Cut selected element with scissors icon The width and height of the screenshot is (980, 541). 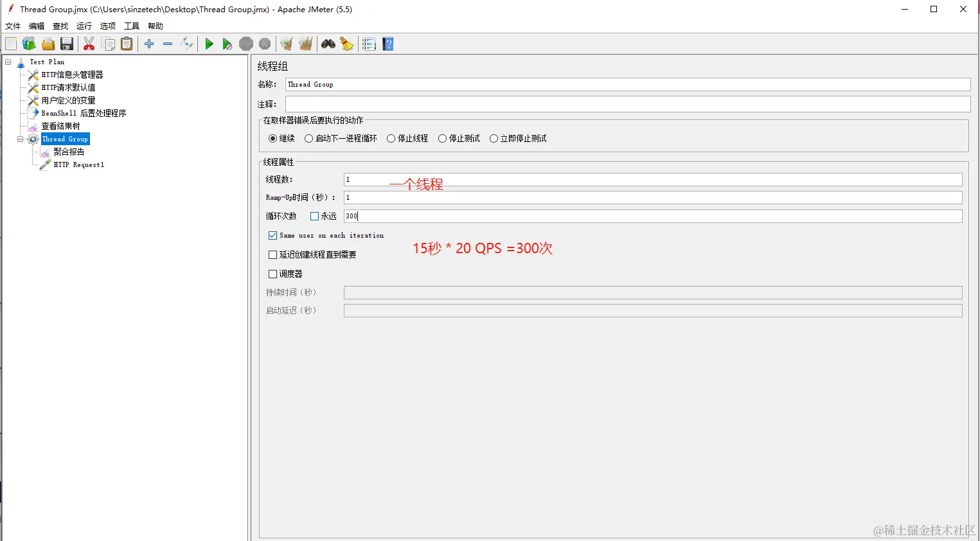[89, 44]
